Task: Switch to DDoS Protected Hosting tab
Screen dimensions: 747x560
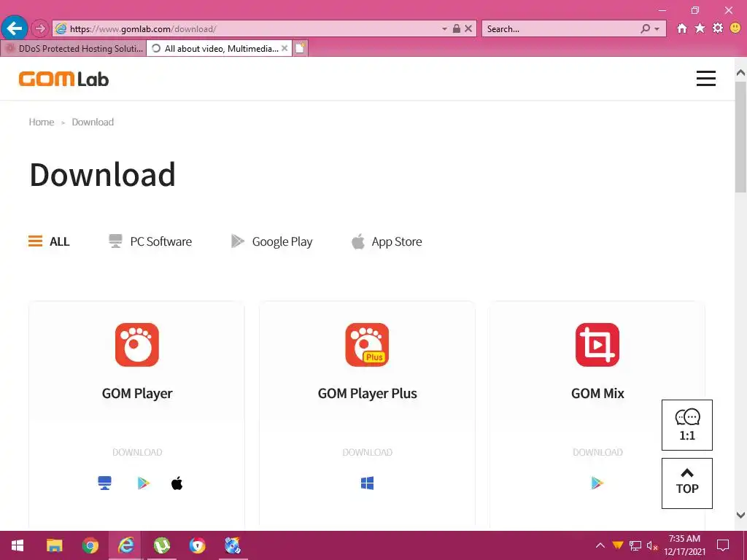Action: (x=74, y=49)
